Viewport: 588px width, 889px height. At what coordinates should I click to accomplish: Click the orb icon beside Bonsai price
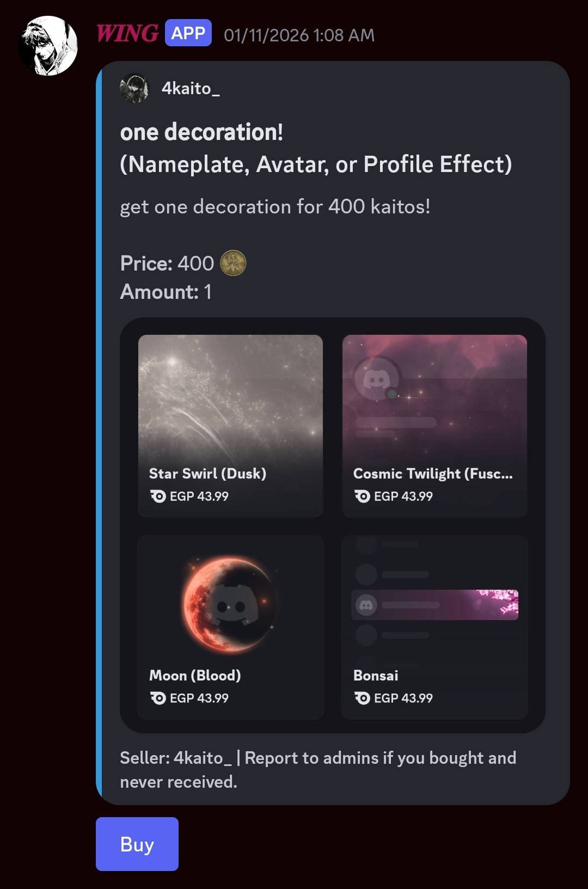point(362,698)
